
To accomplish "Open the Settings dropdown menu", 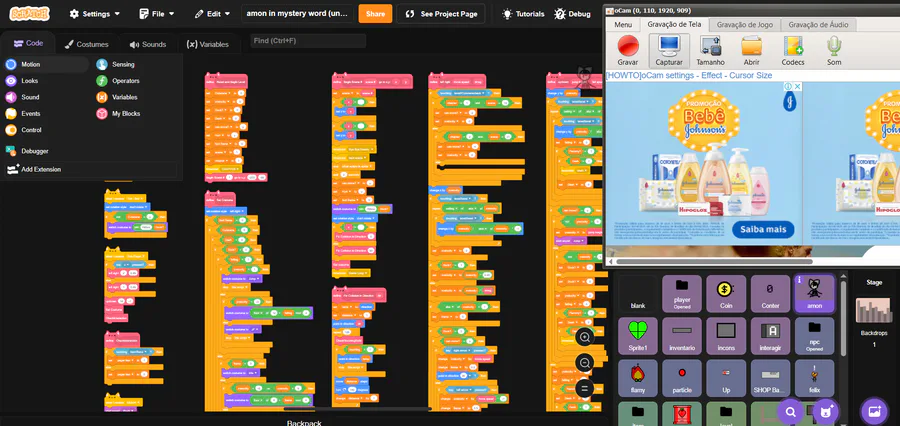I will pos(95,14).
